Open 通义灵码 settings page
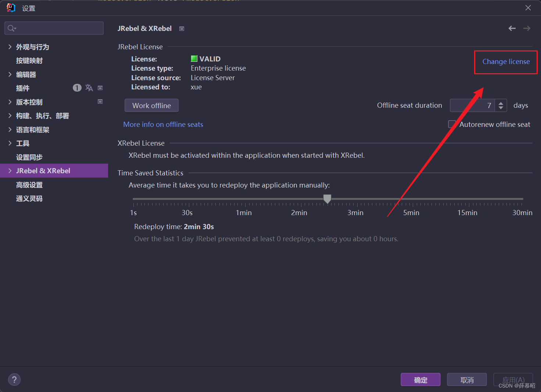Viewport: 541px width, 392px height. [x=29, y=199]
